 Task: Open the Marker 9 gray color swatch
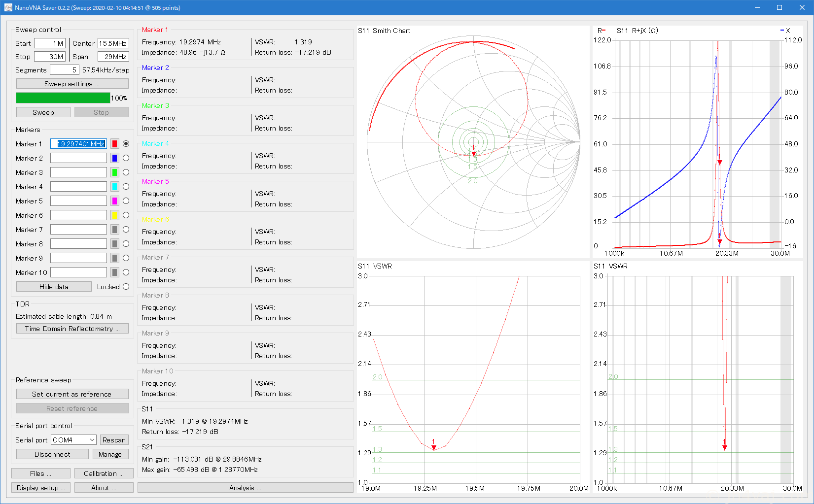pyautogui.click(x=114, y=258)
